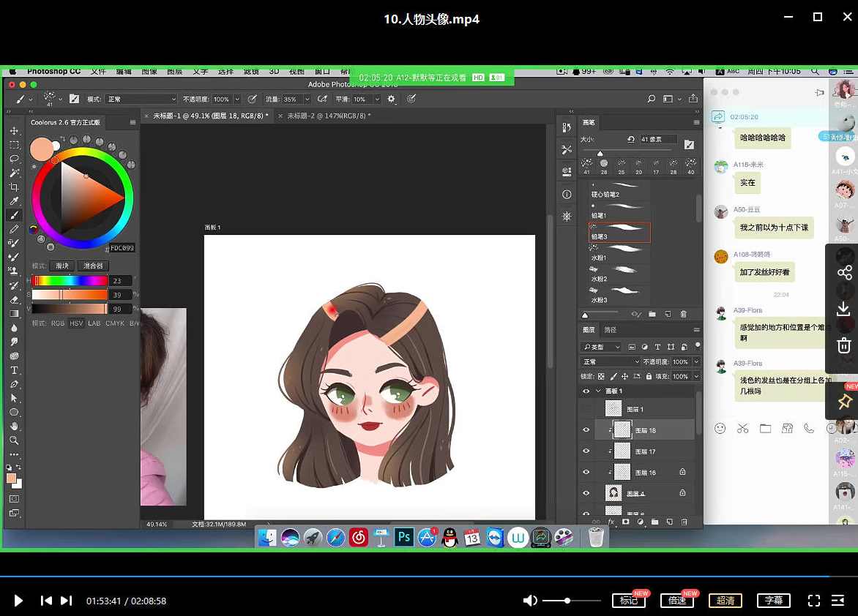Switch to the 未标题-2 document tab
858x616 pixels.
(x=328, y=116)
